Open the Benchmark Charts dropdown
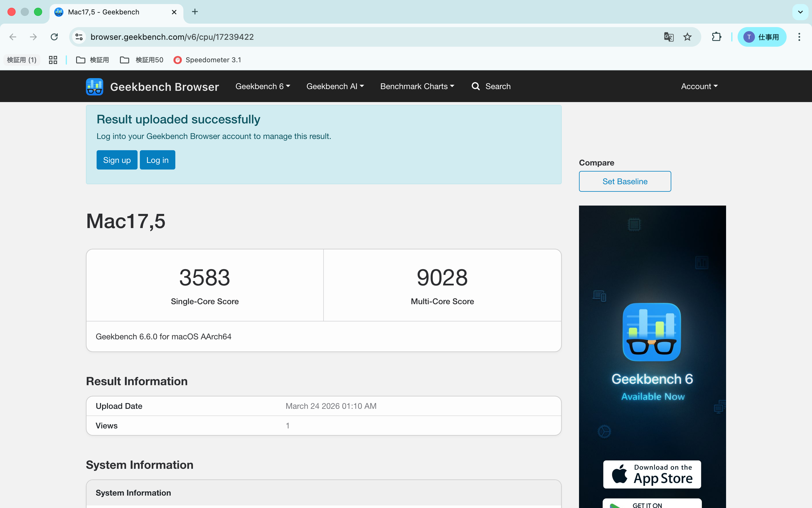 [417, 86]
